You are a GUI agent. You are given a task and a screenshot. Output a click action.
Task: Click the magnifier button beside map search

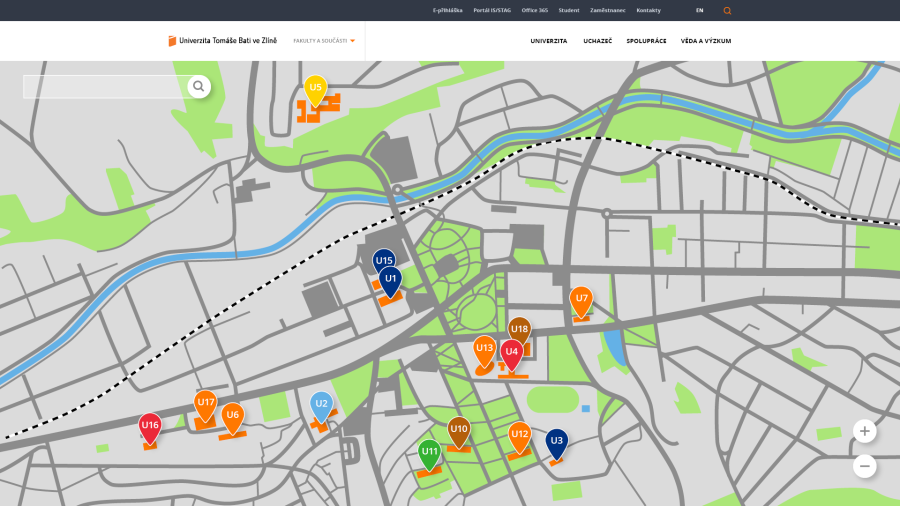tap(199, 87)
